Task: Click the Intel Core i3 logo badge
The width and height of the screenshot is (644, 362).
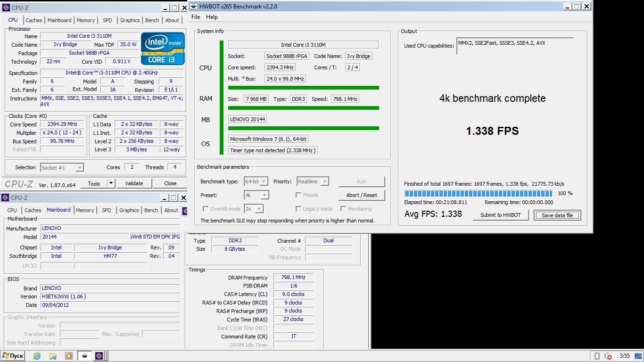Action: tap(163, 49)
